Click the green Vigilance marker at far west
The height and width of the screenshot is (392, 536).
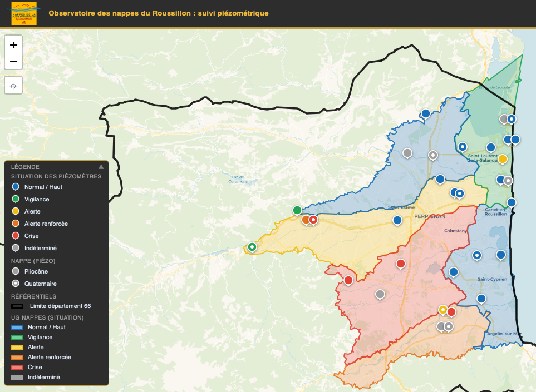click(252, 247)
